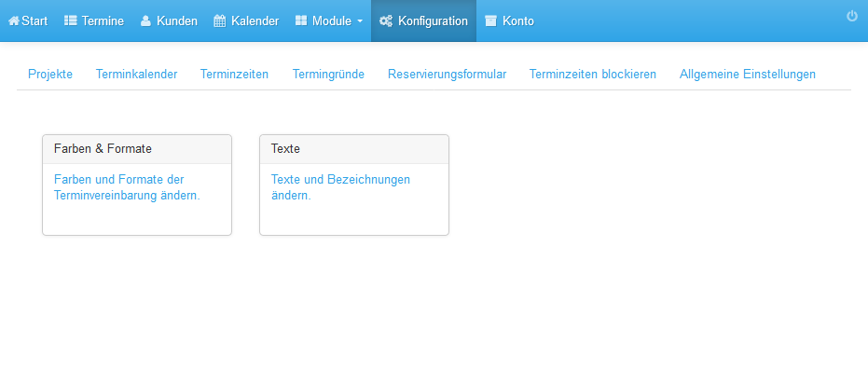Open the Konto page
This screenshot has height=384, width=868.
(509, 21)
